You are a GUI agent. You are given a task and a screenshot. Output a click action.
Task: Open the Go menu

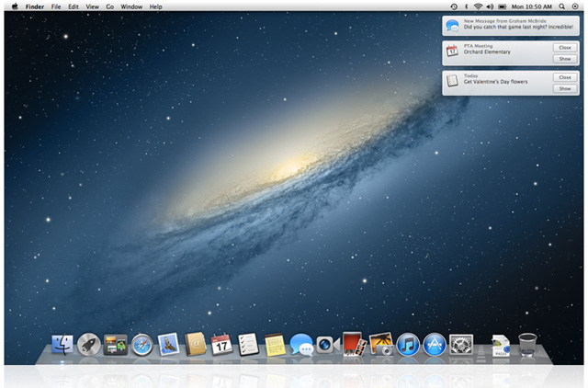(x=110, y=6)
